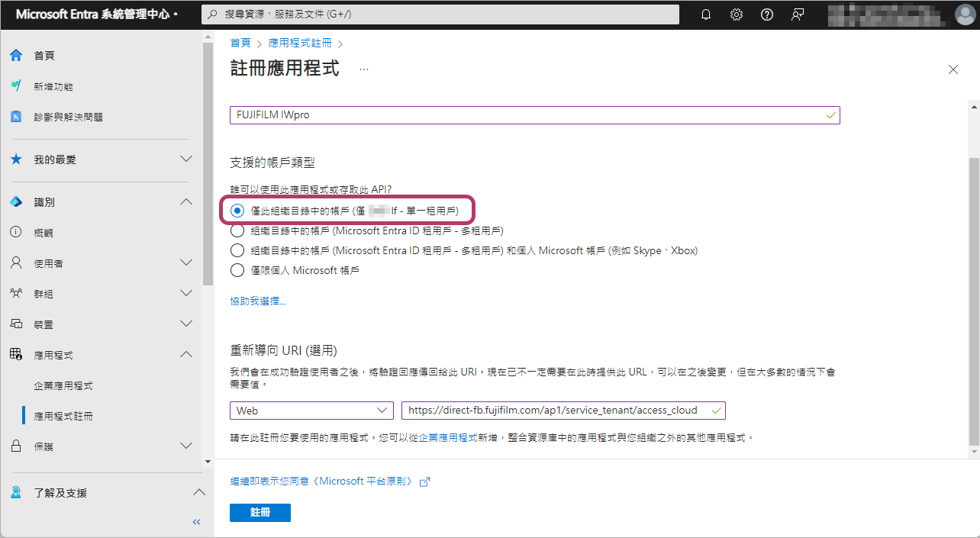Click the 診斷與解決問題 icon

pos(16,117)
